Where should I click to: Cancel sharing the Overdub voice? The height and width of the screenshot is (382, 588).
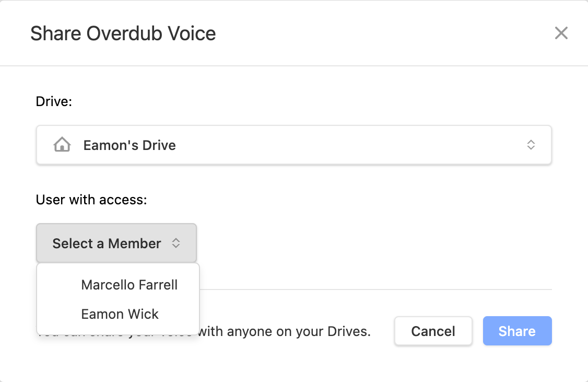coord(433,331)
